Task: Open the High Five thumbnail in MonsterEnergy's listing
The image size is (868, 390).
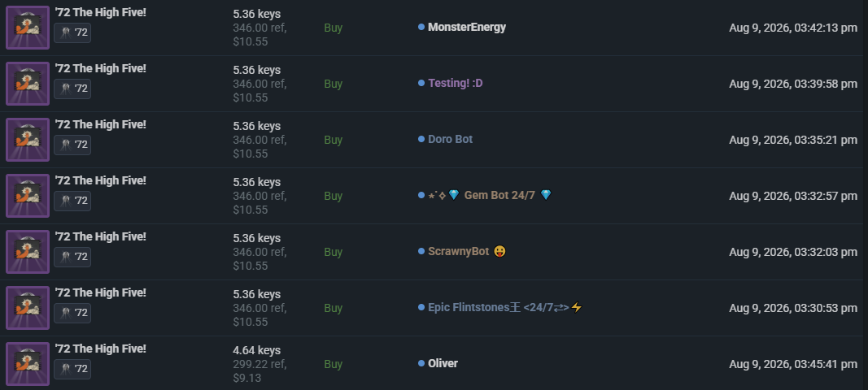Action: coord(28,28)
